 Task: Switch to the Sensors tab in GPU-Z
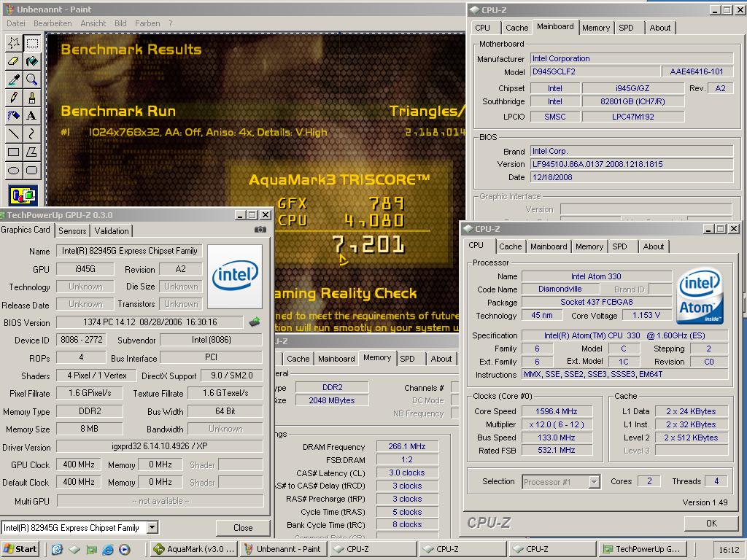coord(72,231)
